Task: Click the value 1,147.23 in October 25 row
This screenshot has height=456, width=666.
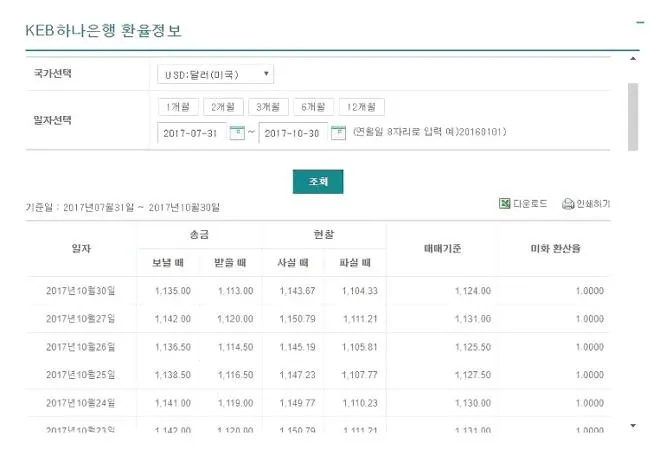Action: coord(297,375)
